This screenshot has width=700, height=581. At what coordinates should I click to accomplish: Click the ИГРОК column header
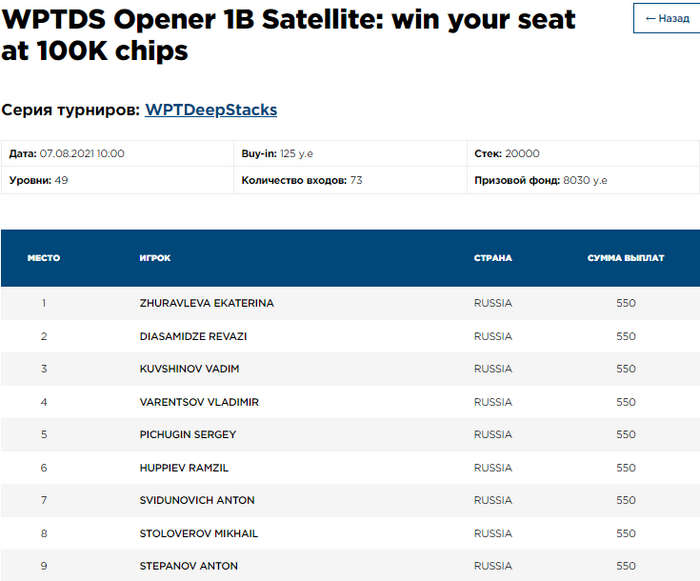coord(155,258)
